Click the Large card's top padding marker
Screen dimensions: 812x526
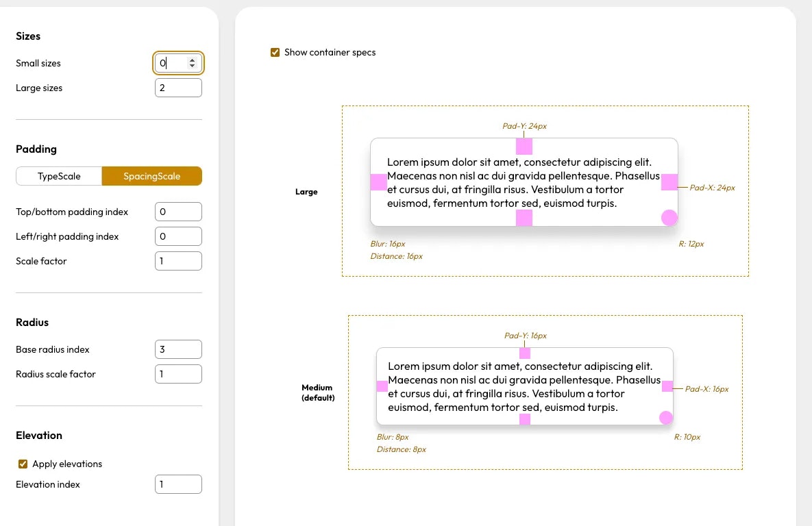pyautogui.click(x=524, y=147)
